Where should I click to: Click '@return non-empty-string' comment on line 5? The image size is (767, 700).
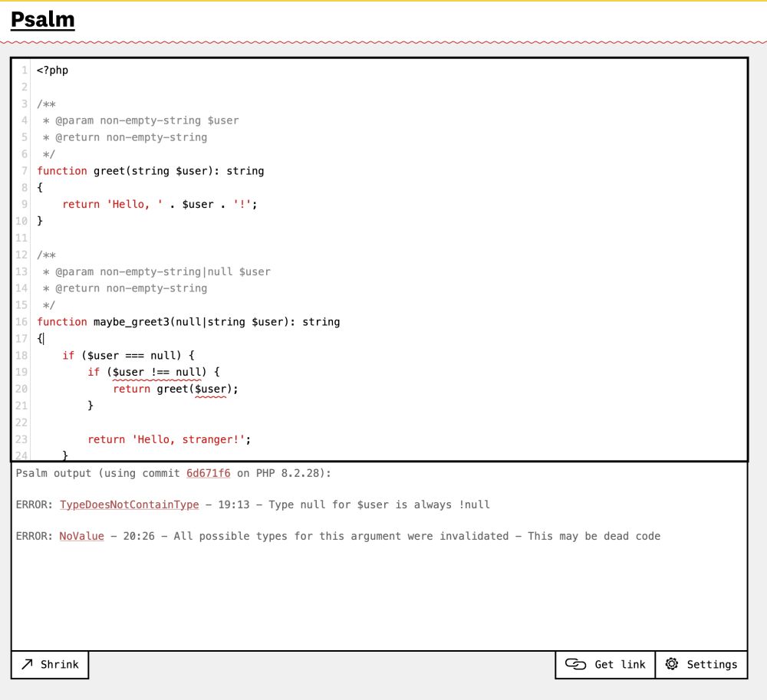coord(131,137)
